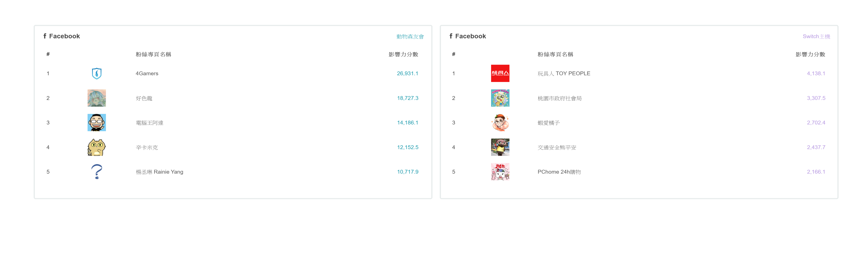868x253 pixels.
Task: Click the PChome 24h購物 page name
Action: [x=559, y=172]
